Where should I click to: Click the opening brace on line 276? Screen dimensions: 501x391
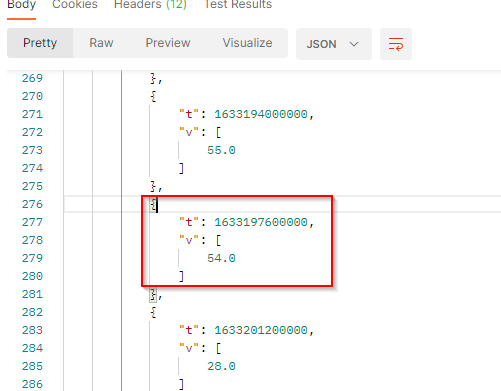pyautogui.click(x=153, y=204)
